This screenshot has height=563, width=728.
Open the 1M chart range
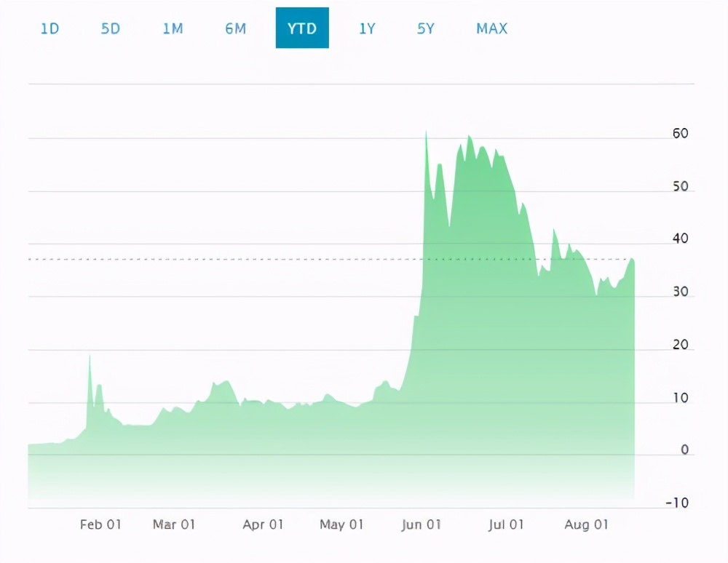[x=173, y=29]
